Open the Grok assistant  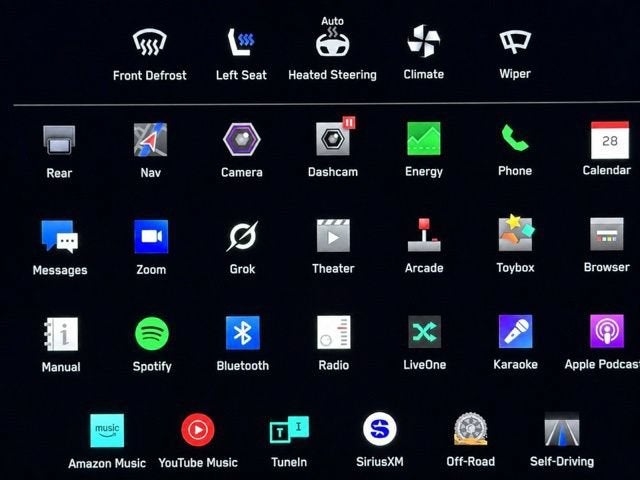point(242,236)
